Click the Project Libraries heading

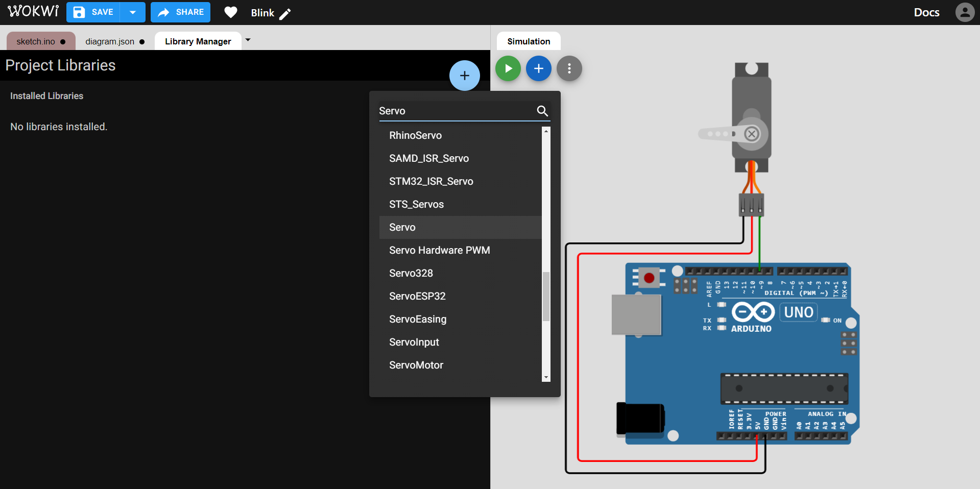[x=60, y=65]
